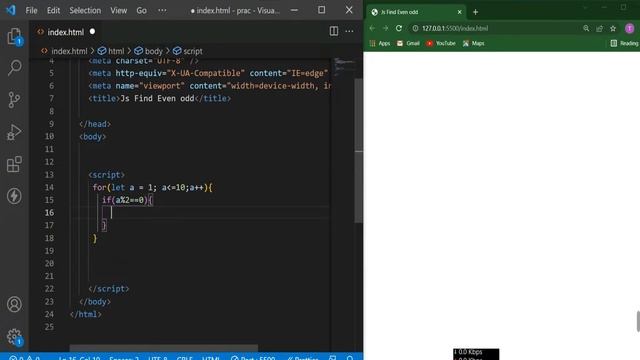Show errors and warnings in status bar
This screenshot has width=640, height=360.
(24, 358)
